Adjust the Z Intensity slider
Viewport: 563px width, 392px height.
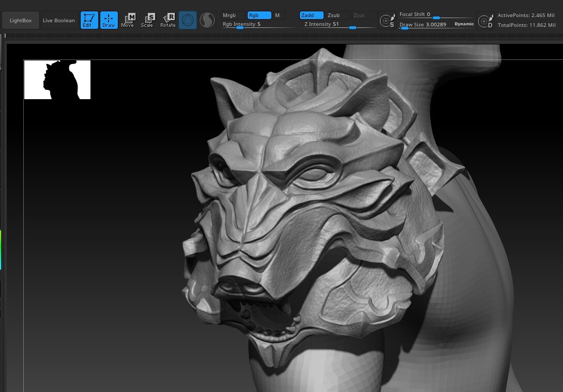(x=352, y=27)
